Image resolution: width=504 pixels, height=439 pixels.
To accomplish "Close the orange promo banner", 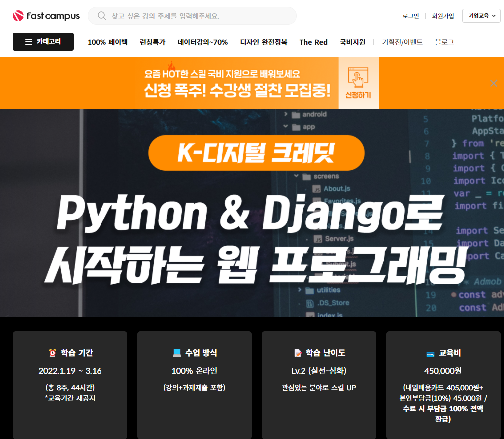I will 494,83.
